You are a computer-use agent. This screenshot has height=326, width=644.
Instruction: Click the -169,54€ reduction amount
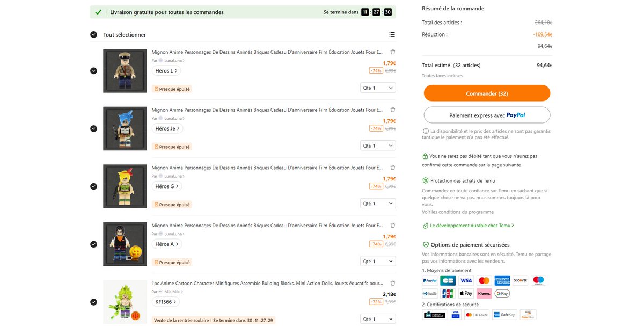tap(543, 34)
